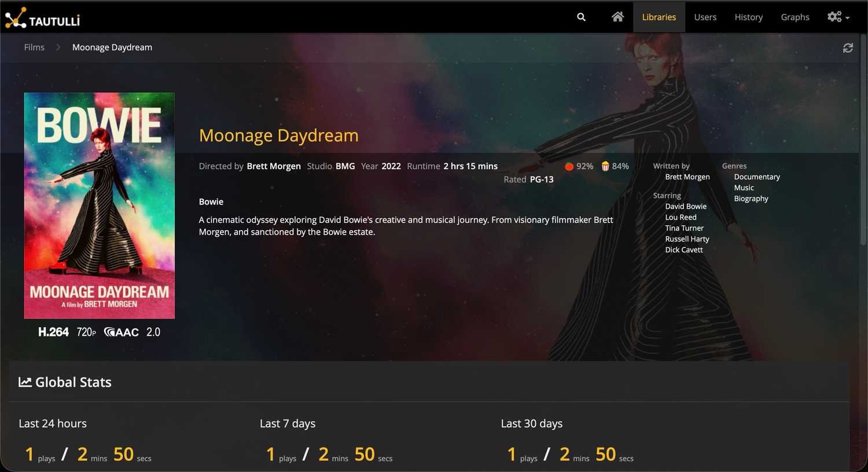Select the PG-13 rating text
Viewport: 868px width, 472px height.
tap(542, 180)
